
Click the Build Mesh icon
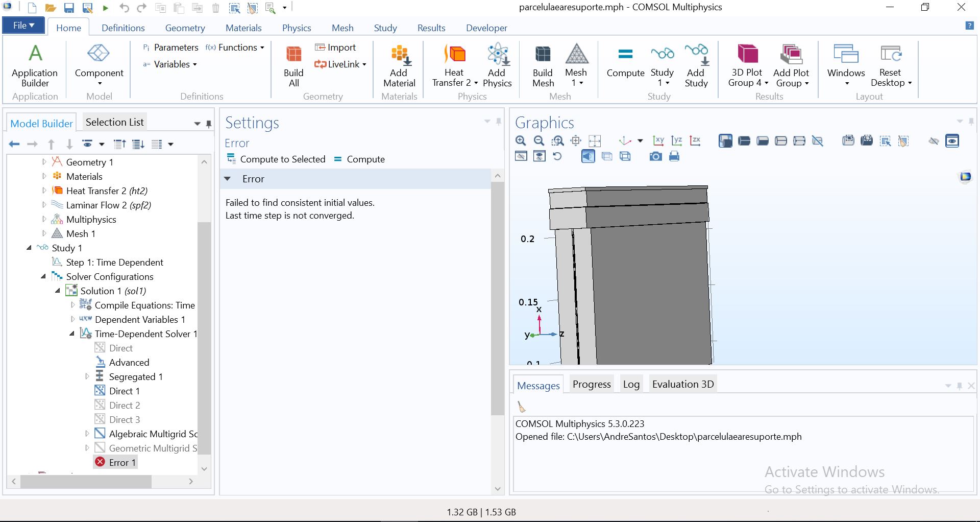[543, 66]
